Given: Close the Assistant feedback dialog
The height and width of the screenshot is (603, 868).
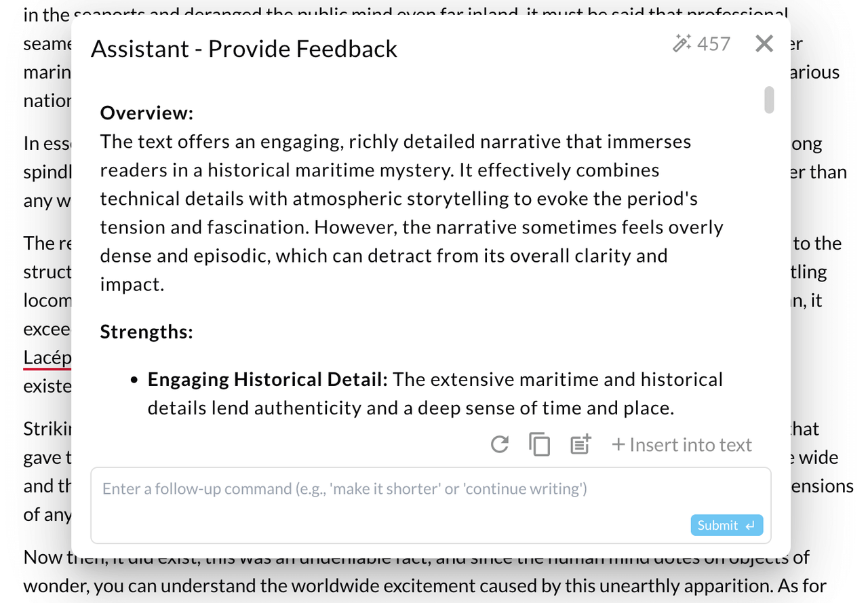Looking at the screenshot, I should point(764,44).
